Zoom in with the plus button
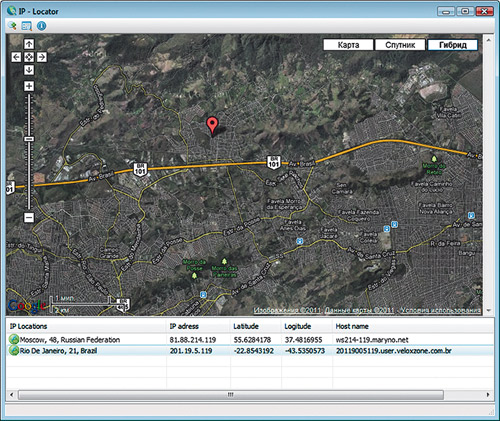The image size is (500, 421). [29, 86]
